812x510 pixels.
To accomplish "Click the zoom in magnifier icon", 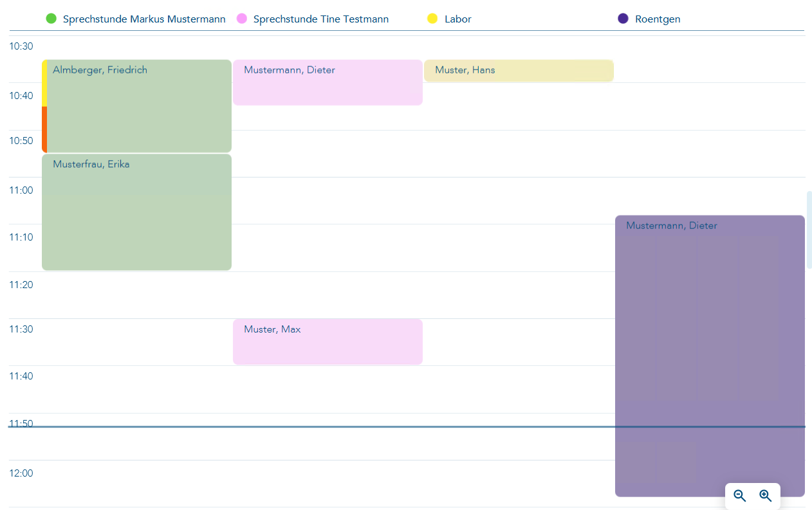I will tap(765, 496).
